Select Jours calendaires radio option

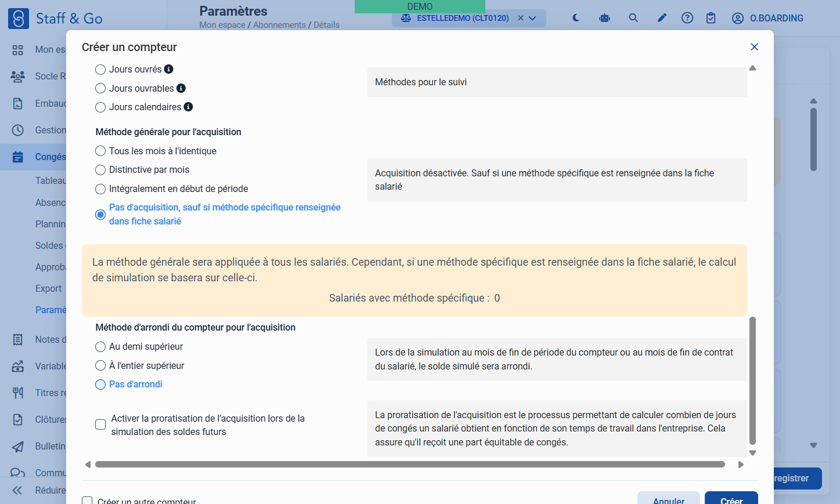pos(100,107)
